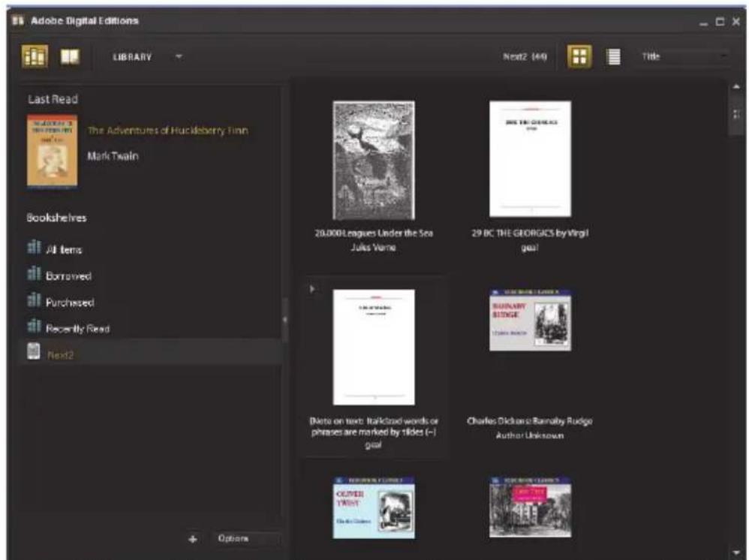Click Author Unknown text
This screenshot has height=560, width=749.
tap(529, 435)
